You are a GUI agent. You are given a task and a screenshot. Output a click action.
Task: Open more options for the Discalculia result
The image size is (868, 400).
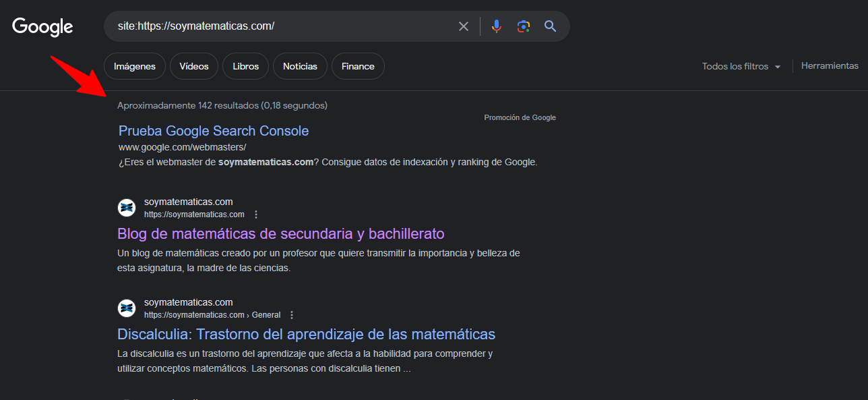292,315
